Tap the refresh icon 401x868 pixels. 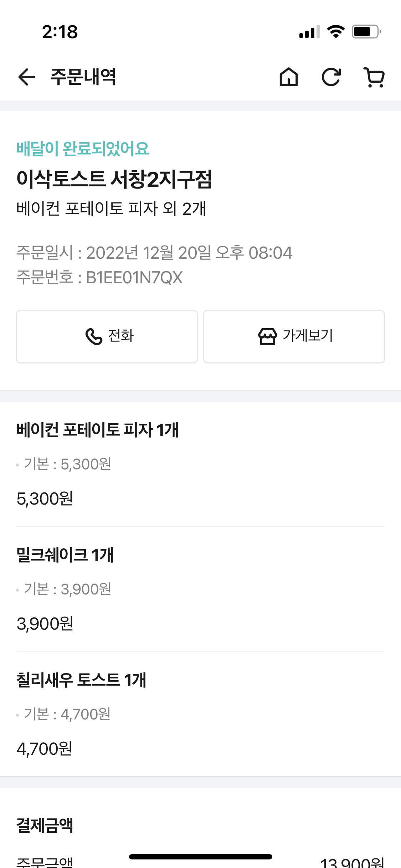coord(331,77)
